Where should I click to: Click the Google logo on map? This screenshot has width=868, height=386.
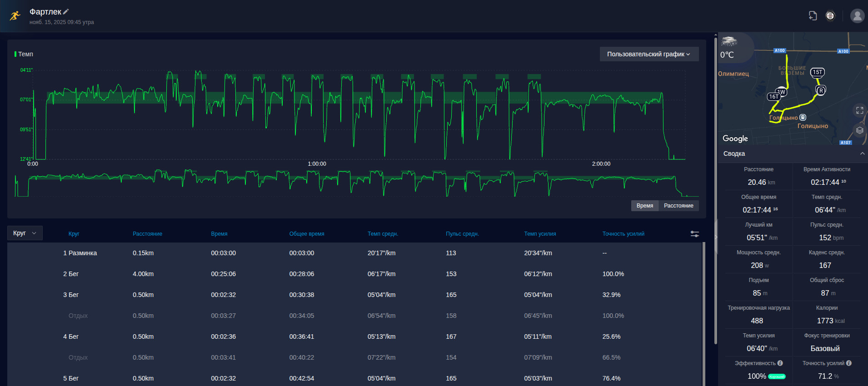[x=735, y=139]
